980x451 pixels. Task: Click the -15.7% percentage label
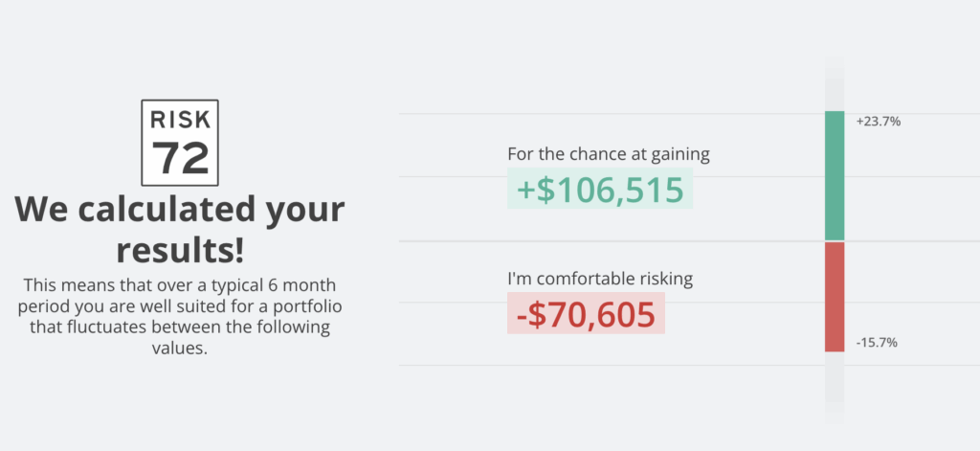tap(877, 343)
